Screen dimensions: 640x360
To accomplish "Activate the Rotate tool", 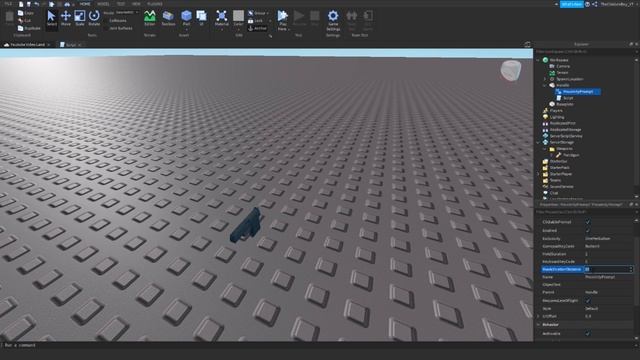I will [x=94, y=18].
